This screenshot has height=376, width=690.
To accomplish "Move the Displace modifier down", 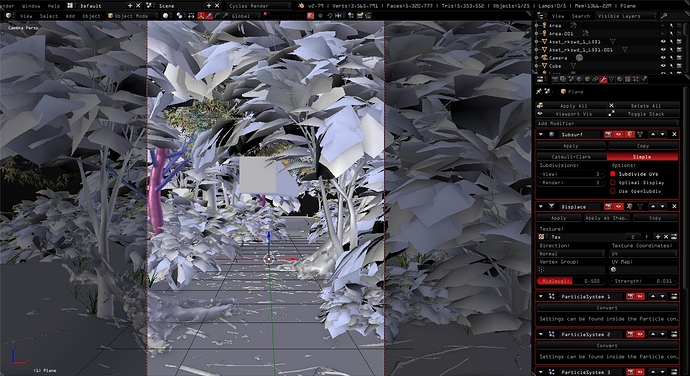I will tap(662, 206).
